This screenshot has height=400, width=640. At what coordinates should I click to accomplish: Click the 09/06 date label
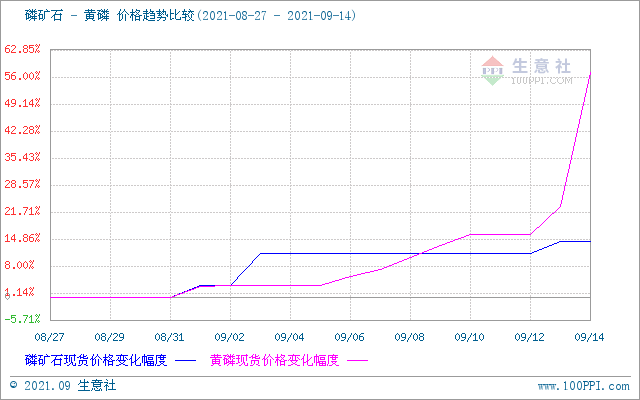point(349,337)
